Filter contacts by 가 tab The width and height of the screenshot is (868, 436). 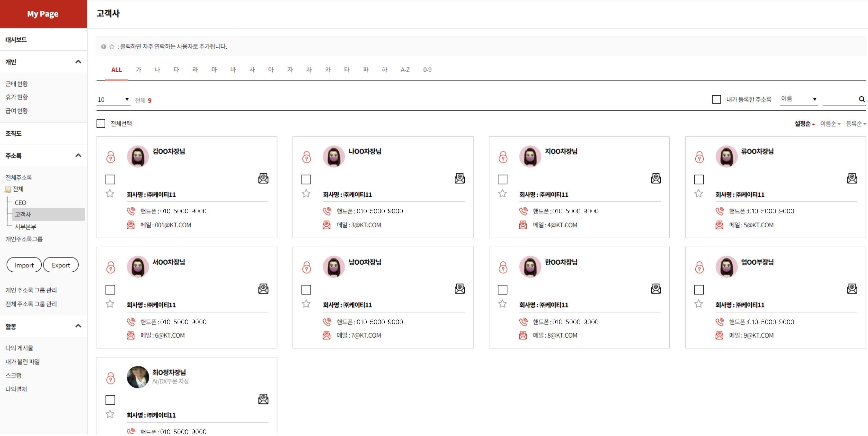point(138,70)
